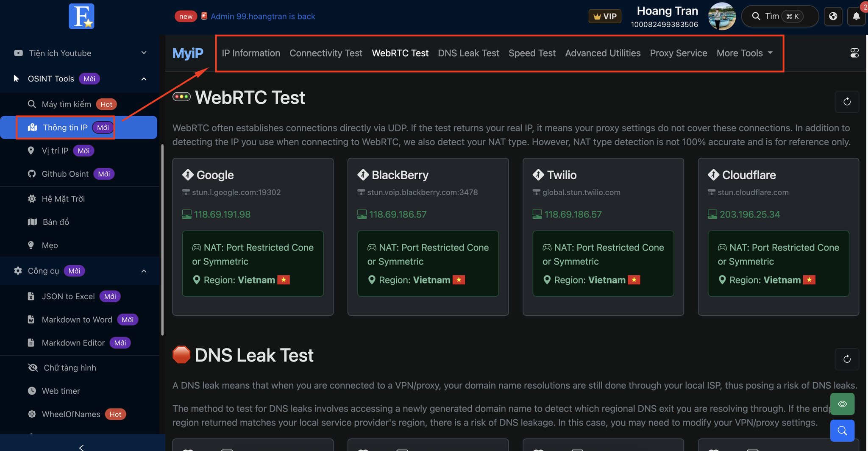Open the More Tools dropdown
868x451 pixels.
pos(745,53)
